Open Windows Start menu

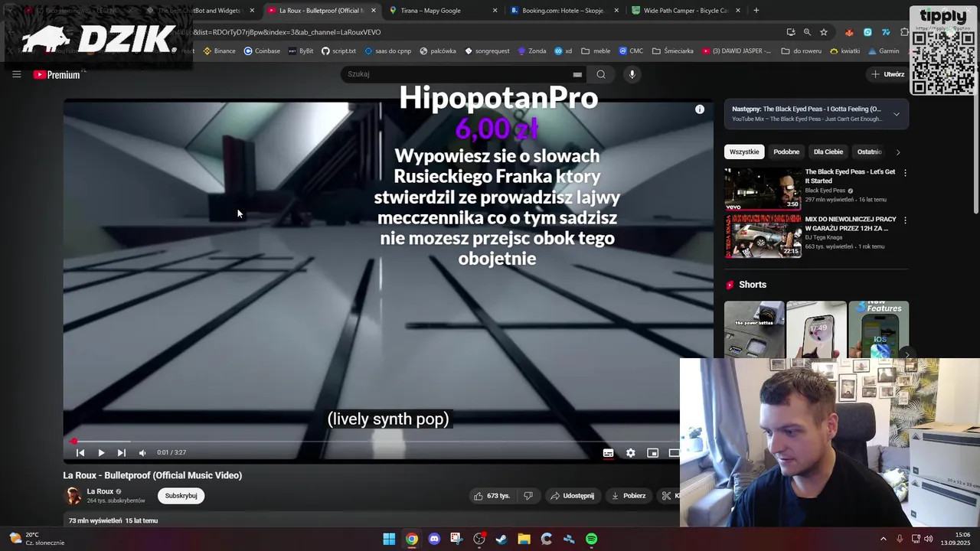click(x=389, y=539)
